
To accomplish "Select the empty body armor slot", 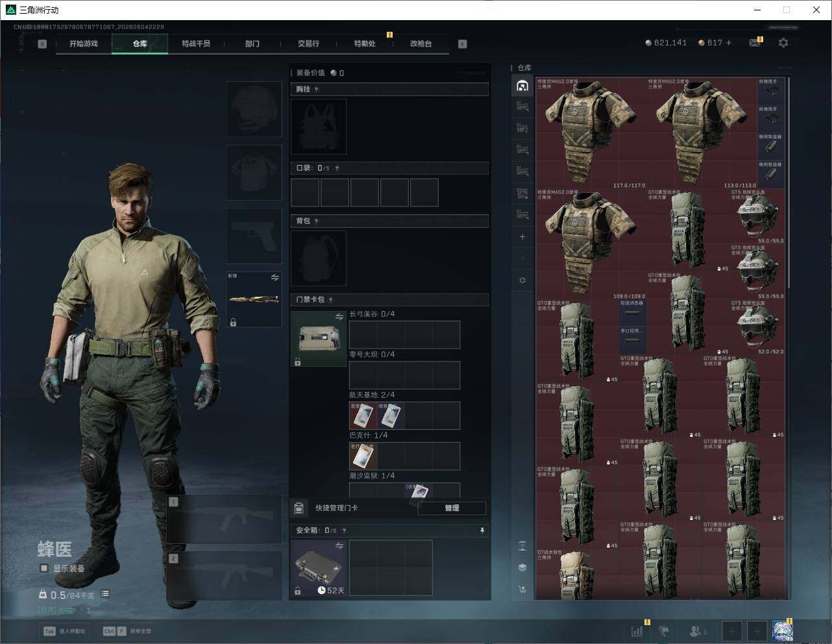I will [254, 173].
